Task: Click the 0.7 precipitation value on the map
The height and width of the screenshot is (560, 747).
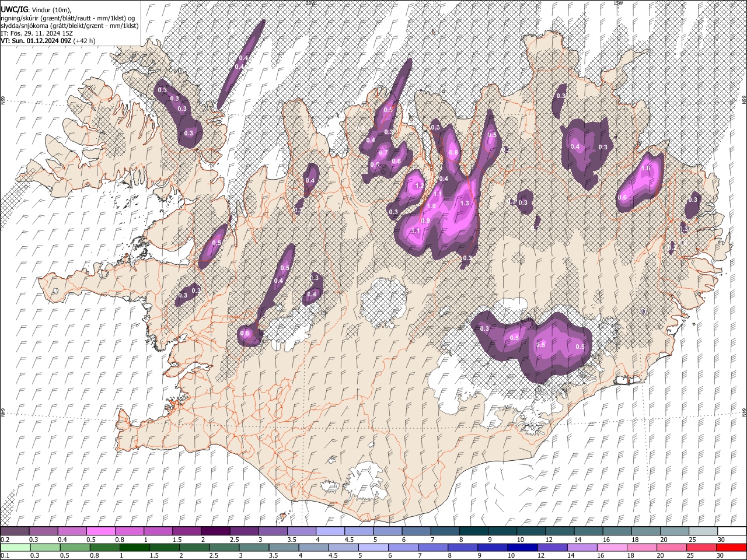Action: (x=383, y=153)
